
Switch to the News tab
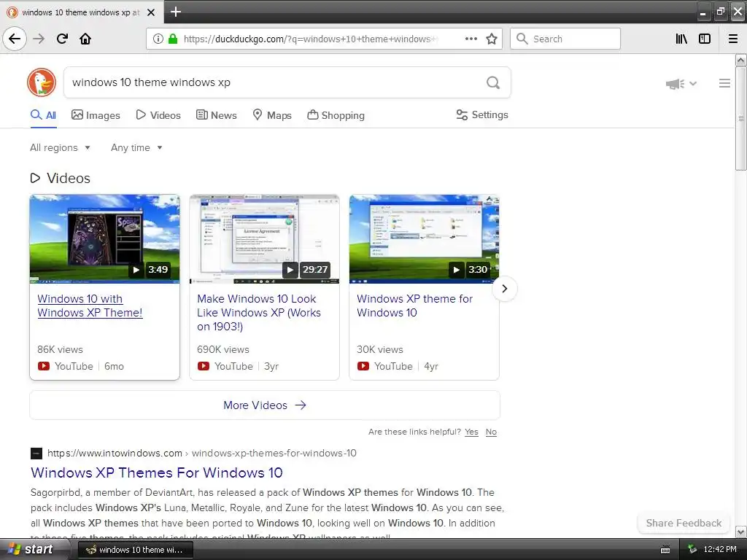216,115
